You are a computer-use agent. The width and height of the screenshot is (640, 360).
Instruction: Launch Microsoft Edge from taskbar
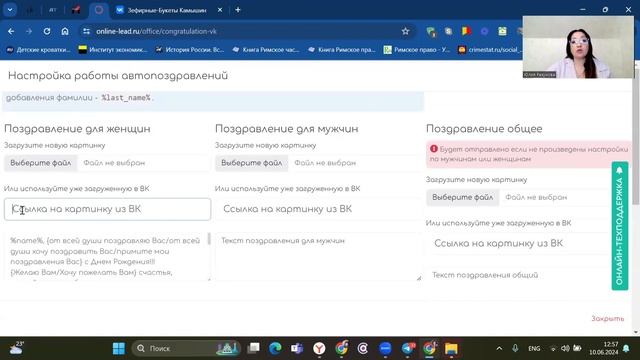276,349
